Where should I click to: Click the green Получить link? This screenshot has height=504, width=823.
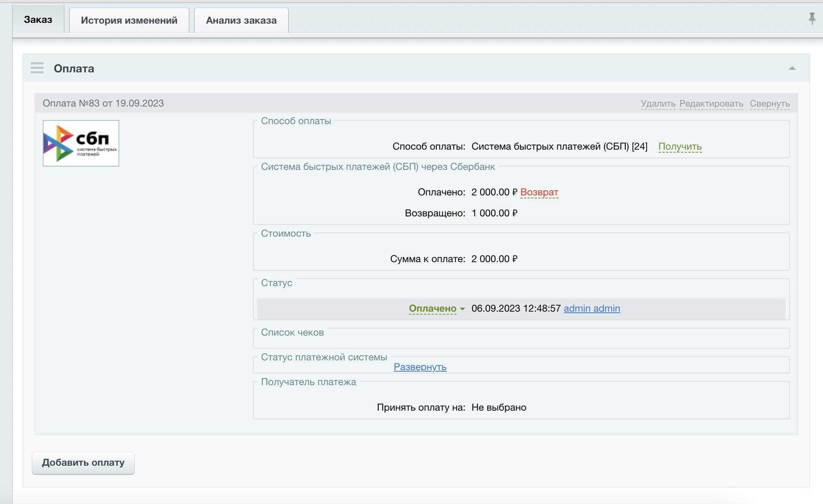pyautogui.click(x=680, y=146)
